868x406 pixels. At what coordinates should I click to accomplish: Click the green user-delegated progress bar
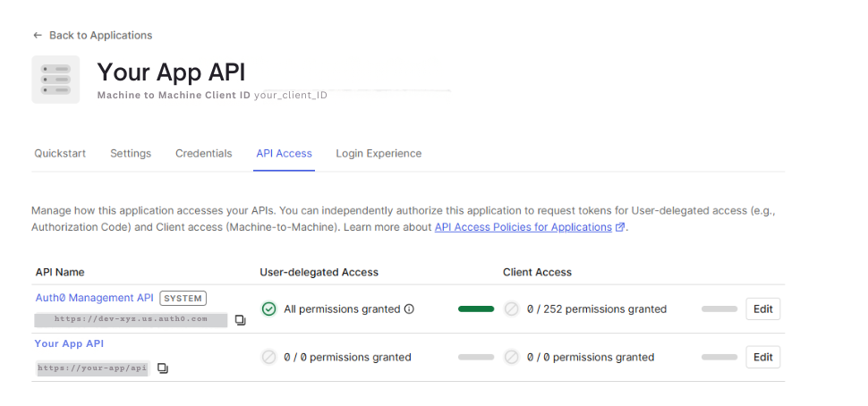pos(476,309)
